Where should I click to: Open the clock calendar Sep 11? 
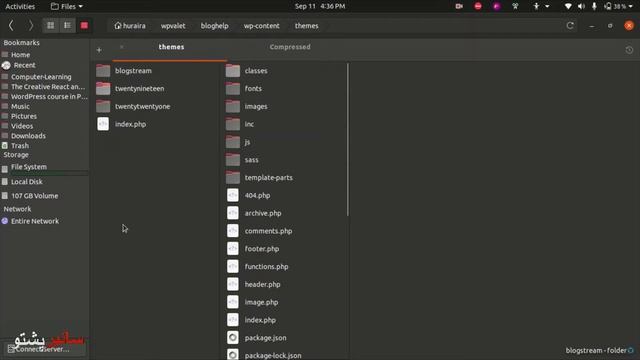click(320, 6)
